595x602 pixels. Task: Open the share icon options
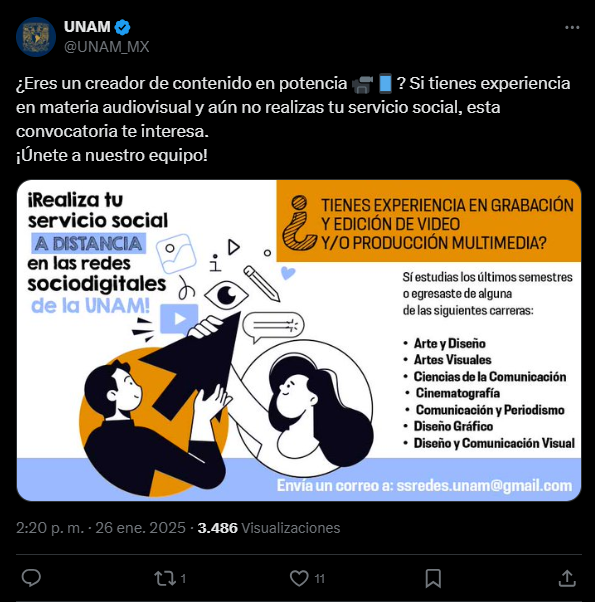click(x=567, y=578)
